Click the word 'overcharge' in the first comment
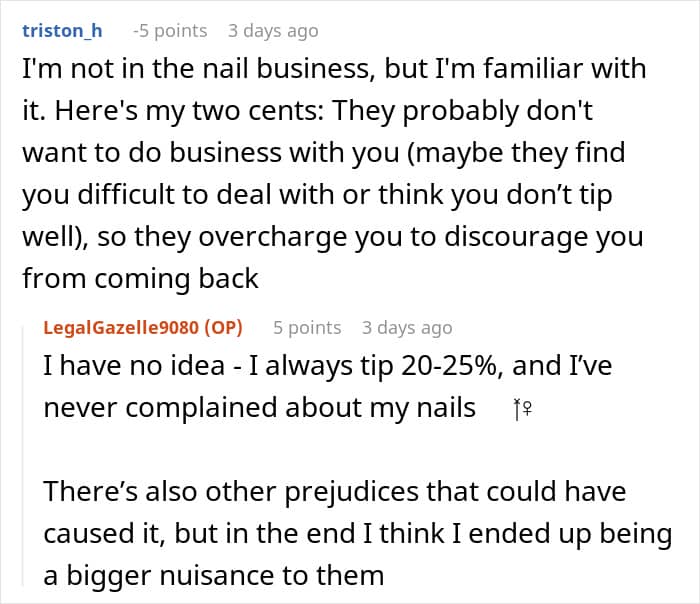 click(272, 237)
